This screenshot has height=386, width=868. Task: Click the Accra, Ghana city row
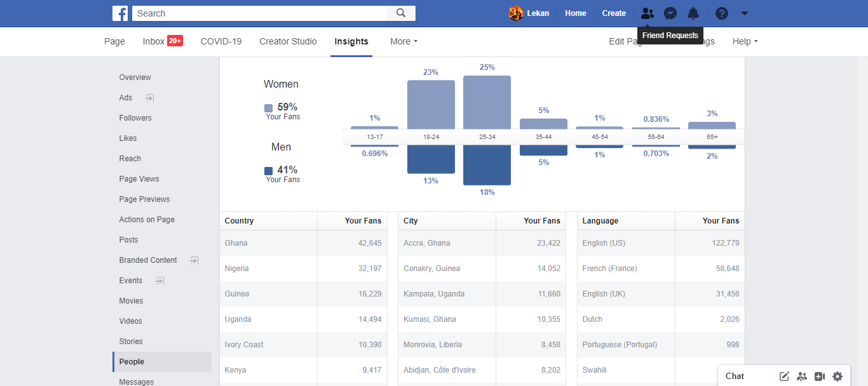(x=482, y=243)
